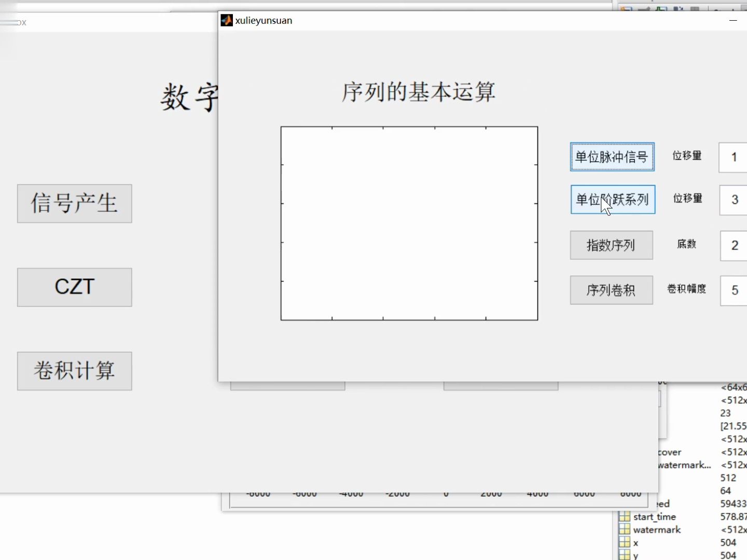Viewport: 747px width, 560px height.
Task: Click the 位移量 label next to 单位阶跃系列
Action: point(687,198)
